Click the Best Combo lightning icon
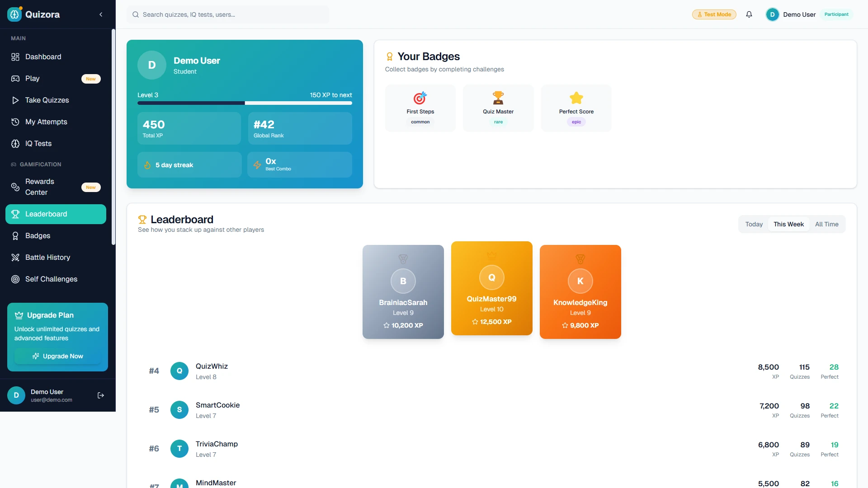868x488 pixels. 257,165
